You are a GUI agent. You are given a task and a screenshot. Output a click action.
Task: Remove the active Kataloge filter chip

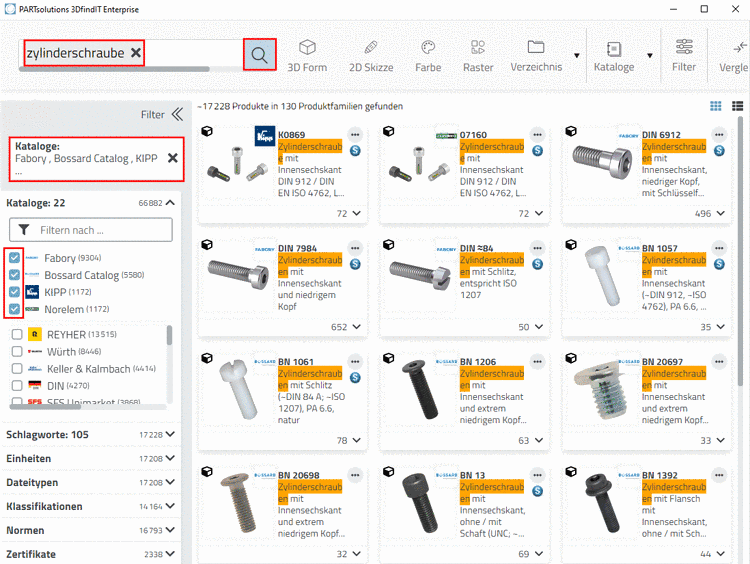[x=173, y=158]
